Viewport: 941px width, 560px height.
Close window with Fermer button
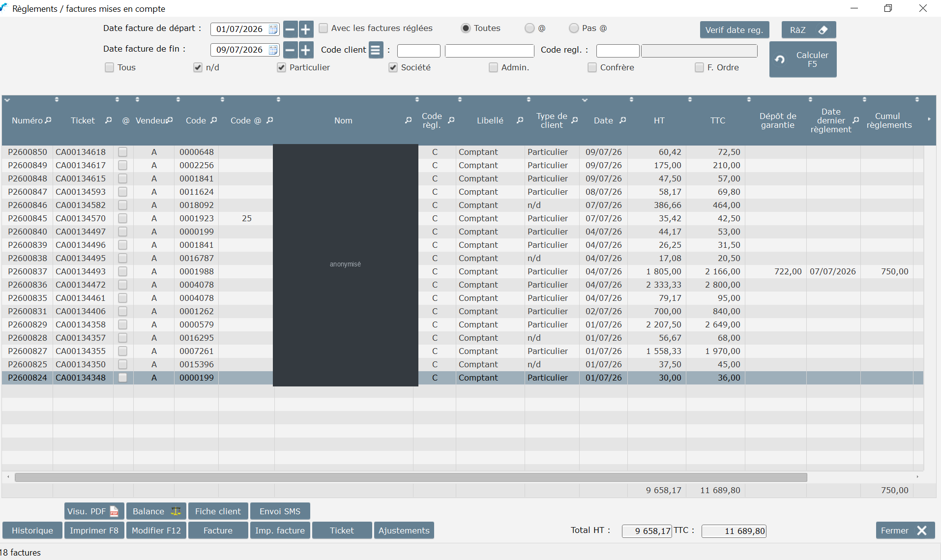coord(905,531)
